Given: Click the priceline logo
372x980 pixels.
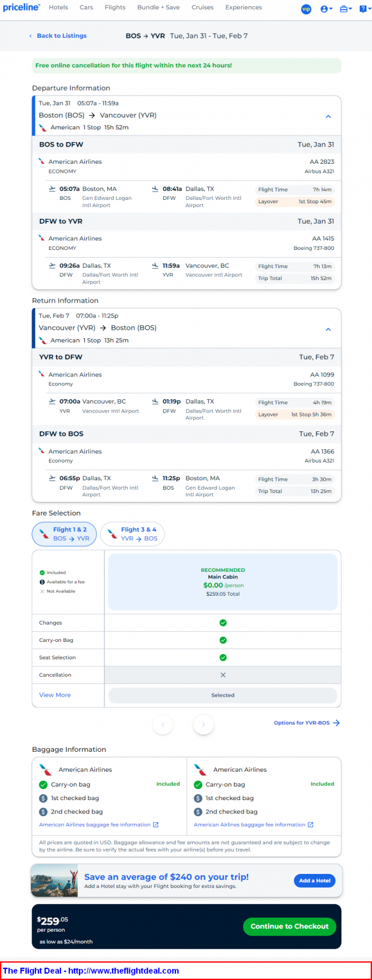Looking at the screenshot, I should pyautogui.click(x=21, y=7).
